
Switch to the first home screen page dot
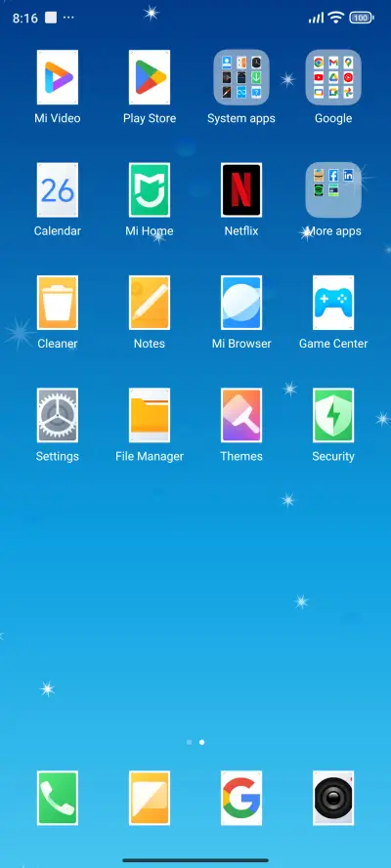click(x=190, y=742)
